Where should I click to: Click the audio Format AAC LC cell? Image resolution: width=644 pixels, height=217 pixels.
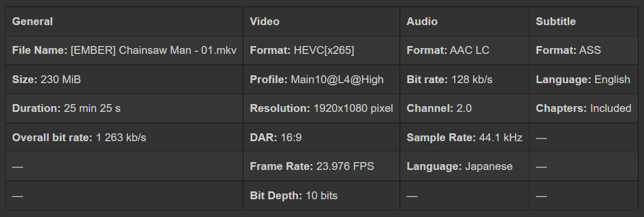click(448, 51)
